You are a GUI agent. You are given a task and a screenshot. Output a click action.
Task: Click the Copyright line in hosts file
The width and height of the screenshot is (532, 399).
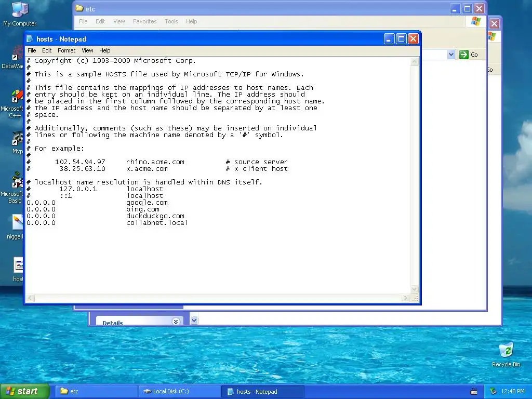tap(111, 61)
